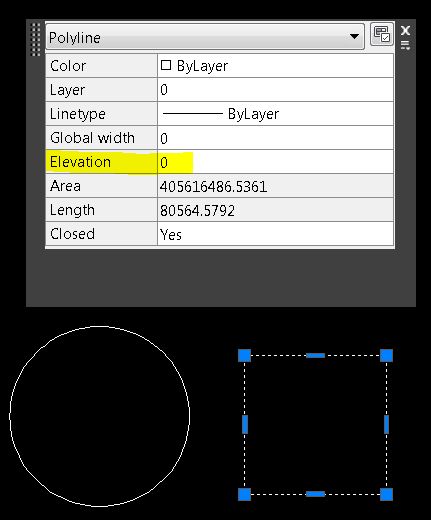Viewport: 431px width, 520px height.
Task: Click the Customize quick properties icon
Action: (382, 34)
